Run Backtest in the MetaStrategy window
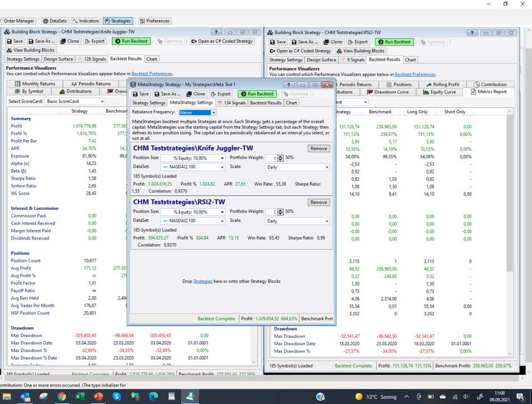 [x=256, y=94]
